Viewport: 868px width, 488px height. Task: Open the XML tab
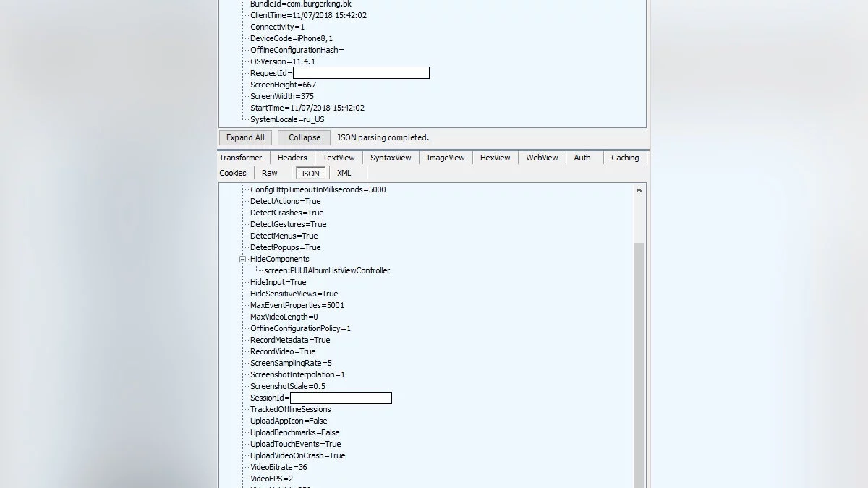[344, 173]
